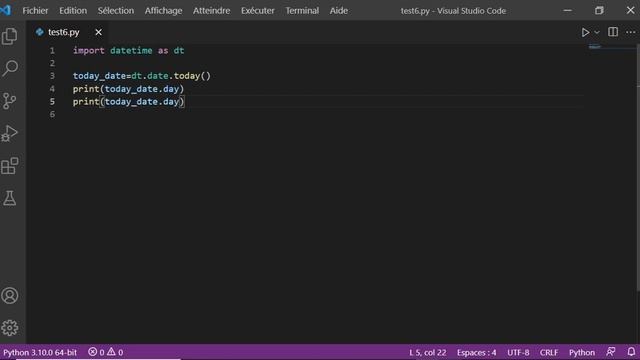Open Run and Debug view

point(10,133)
